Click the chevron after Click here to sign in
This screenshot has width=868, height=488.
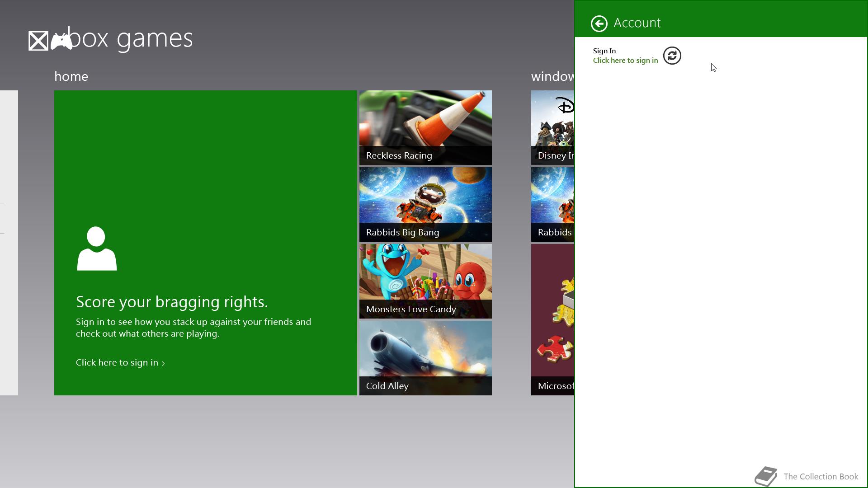tap(163, 363)
